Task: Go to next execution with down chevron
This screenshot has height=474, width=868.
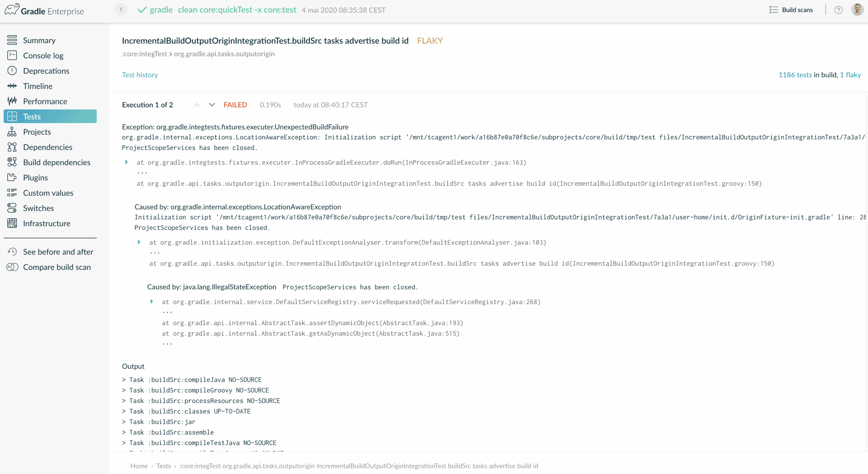Action: [212, 105]
